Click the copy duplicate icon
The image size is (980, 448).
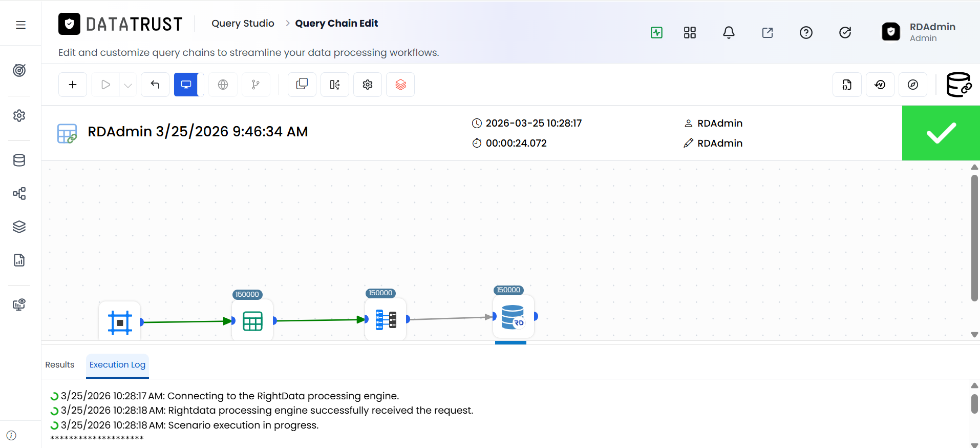pyautogui.click(x=302, y=85)
